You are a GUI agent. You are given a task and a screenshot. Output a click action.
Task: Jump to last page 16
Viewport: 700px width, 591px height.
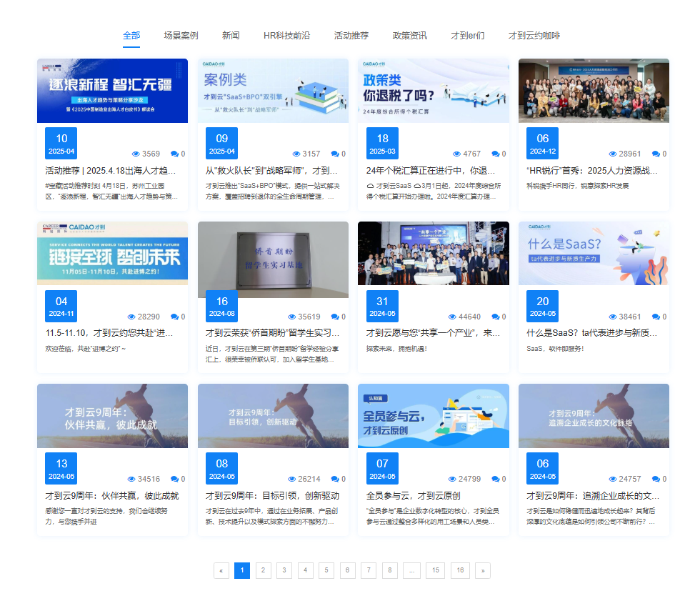tap(460, 570)
